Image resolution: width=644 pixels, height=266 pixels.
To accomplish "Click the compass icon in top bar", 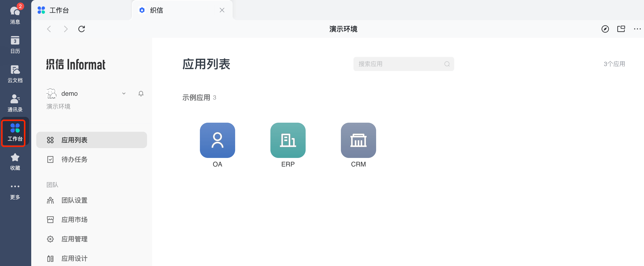I will [605, 29].
